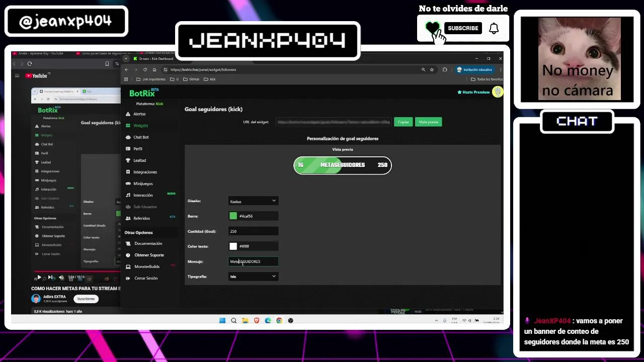Click the browser home icon
644x362 pixels.
coord(154,70)
